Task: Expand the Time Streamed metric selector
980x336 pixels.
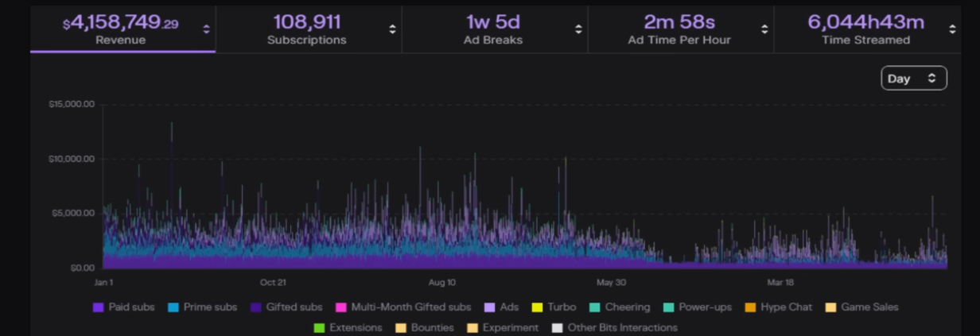Action: [952, 29]
